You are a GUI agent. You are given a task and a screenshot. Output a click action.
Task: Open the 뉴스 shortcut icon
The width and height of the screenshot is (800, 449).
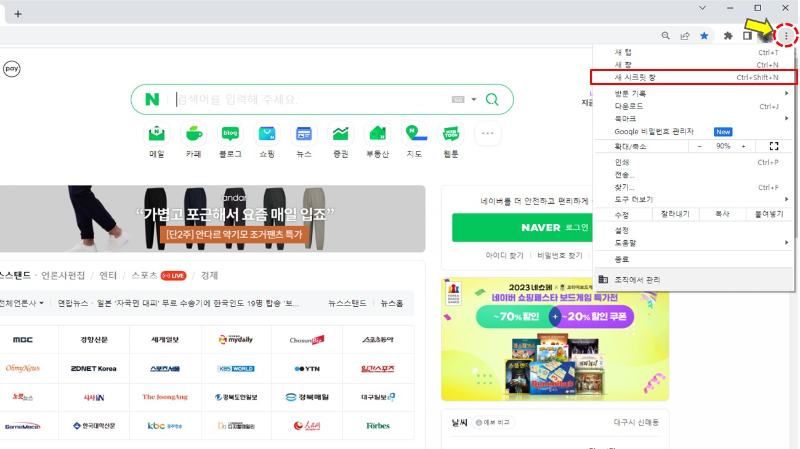coord(304,134)
